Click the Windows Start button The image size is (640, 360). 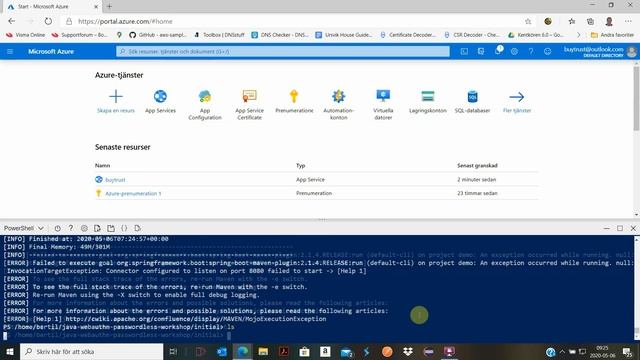click(10, 351)
